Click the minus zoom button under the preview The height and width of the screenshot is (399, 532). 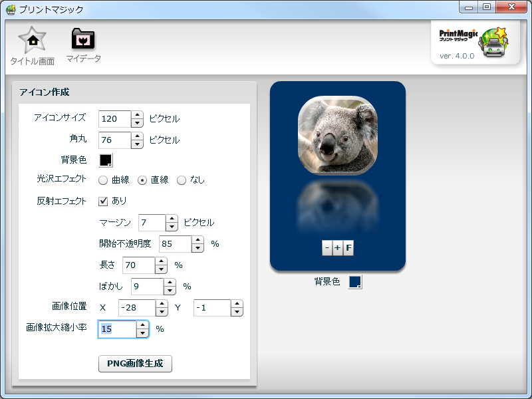[328, 247]
